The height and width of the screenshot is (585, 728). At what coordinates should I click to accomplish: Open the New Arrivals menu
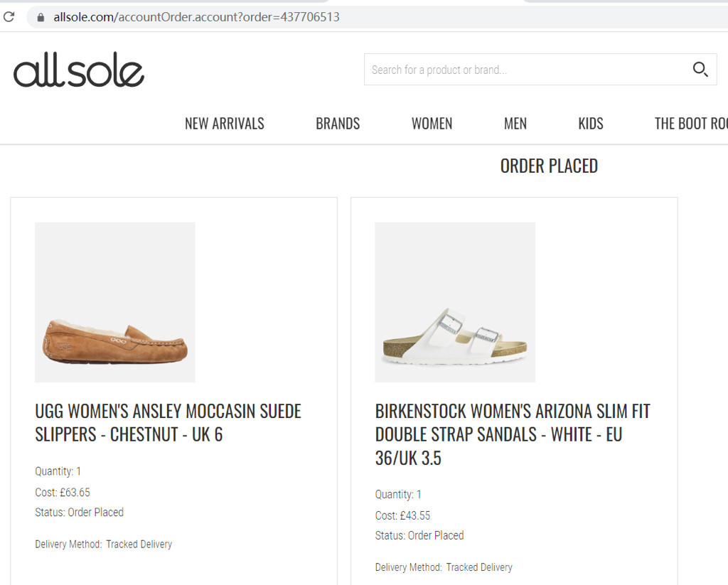click(224, 124)
